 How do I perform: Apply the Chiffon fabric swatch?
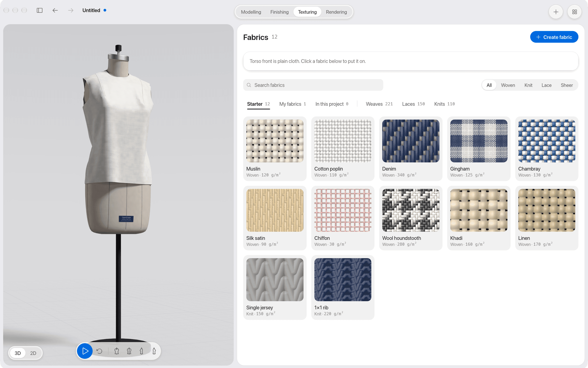pyautogui.click(x=343, y=218)
